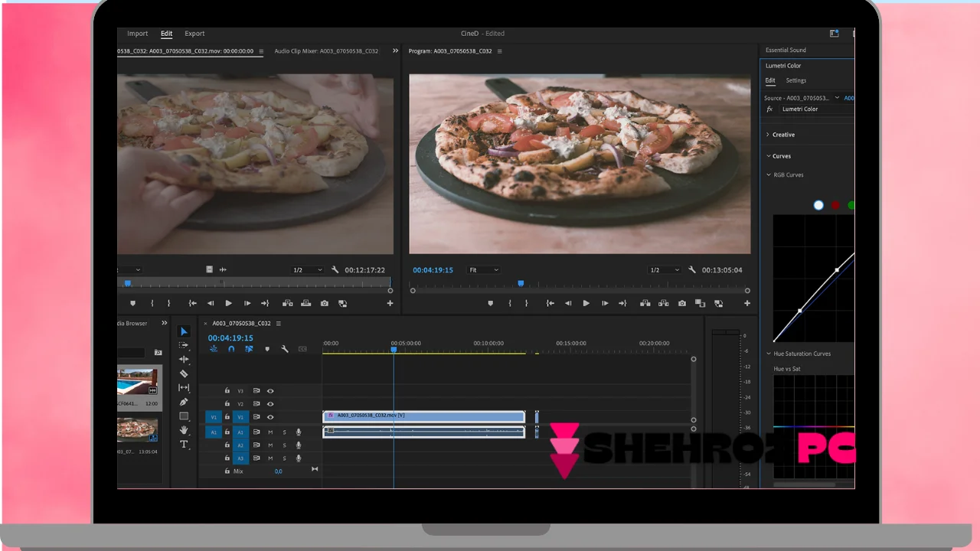
Task: Open Program monitor button editor plus
Action: pos(747,304)
